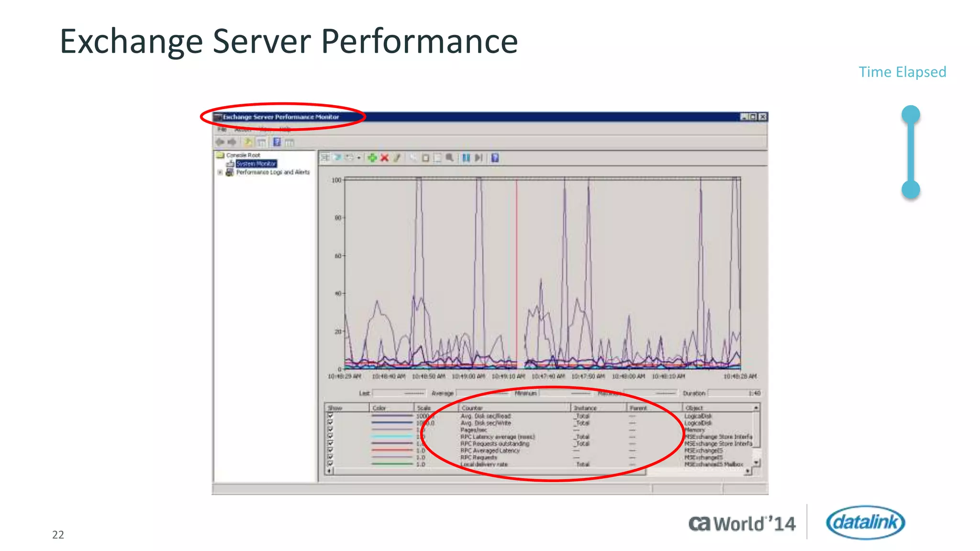Click the counter list scroll up arrow

tap(757, 408)
